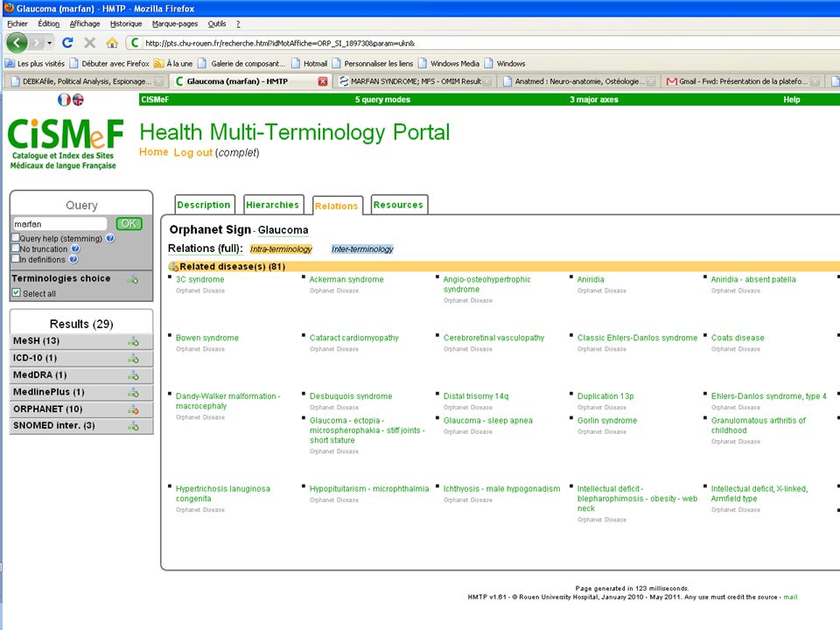
Task: Open the 3C syndrome disease link
Action: click(199, 280)
